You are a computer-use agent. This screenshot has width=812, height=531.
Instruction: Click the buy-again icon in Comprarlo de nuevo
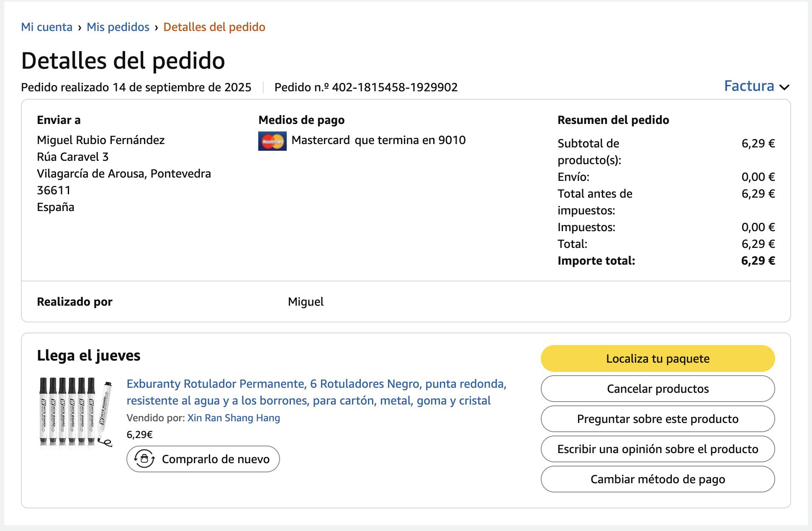(144, 459)
